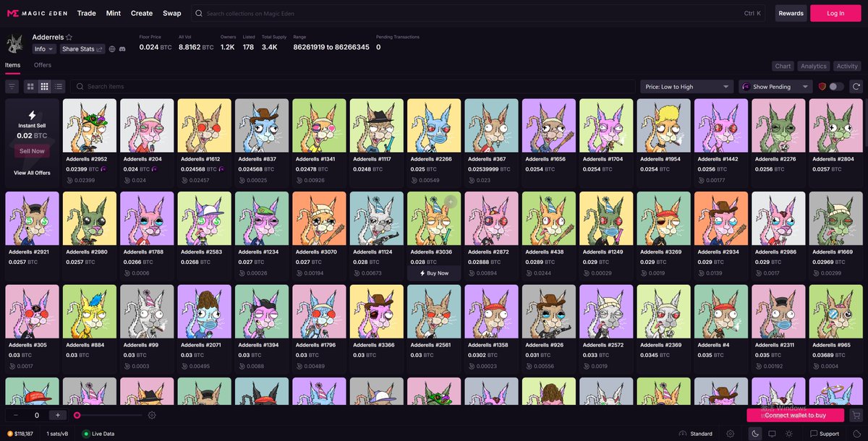The width and height of the screenshot is (868, 441).
Task: Expand the Info dropdown
Action: coord(43,49)
